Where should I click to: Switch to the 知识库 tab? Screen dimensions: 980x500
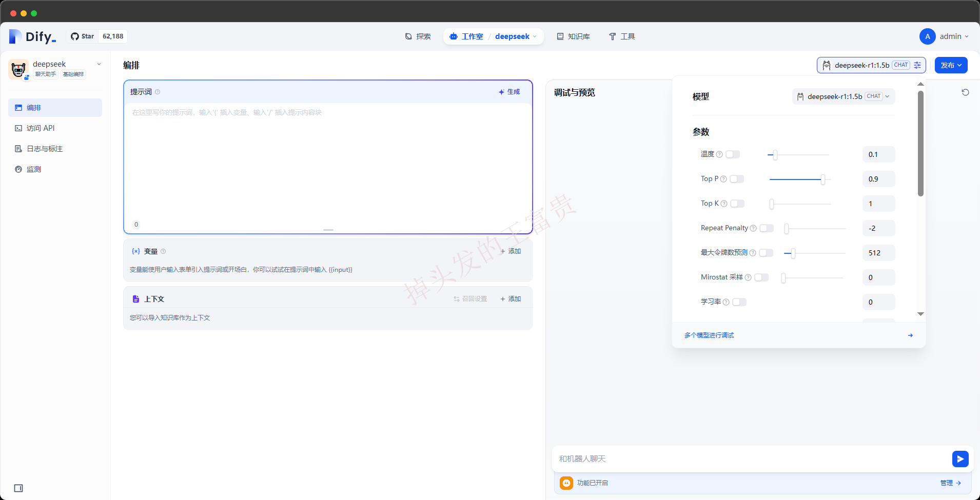(x=574, y=36)
